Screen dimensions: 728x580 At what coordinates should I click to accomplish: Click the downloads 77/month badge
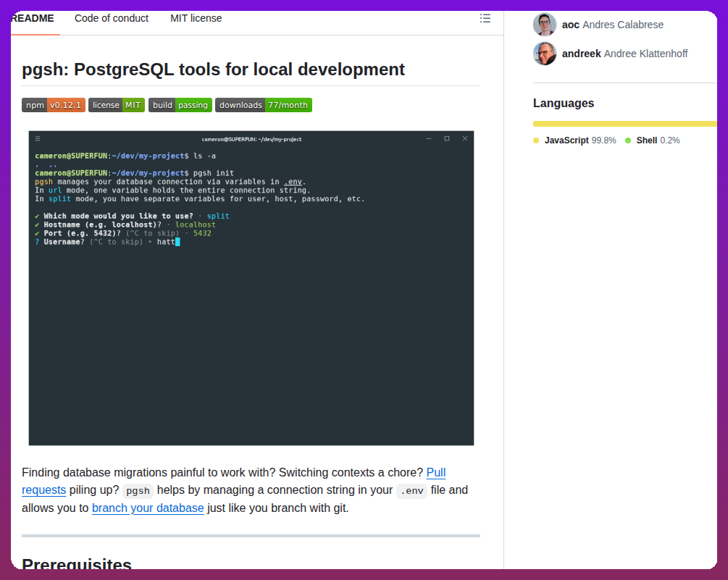point(263,105)
